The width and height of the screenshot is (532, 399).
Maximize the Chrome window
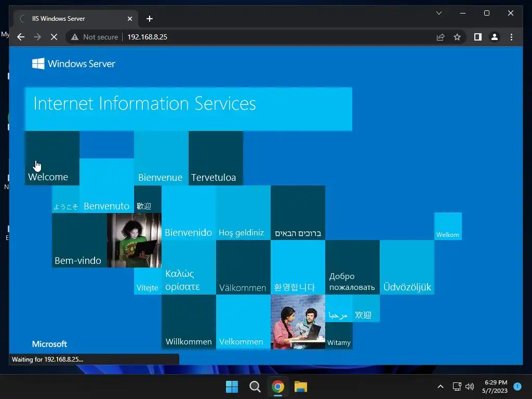click(x=487, y=13)
